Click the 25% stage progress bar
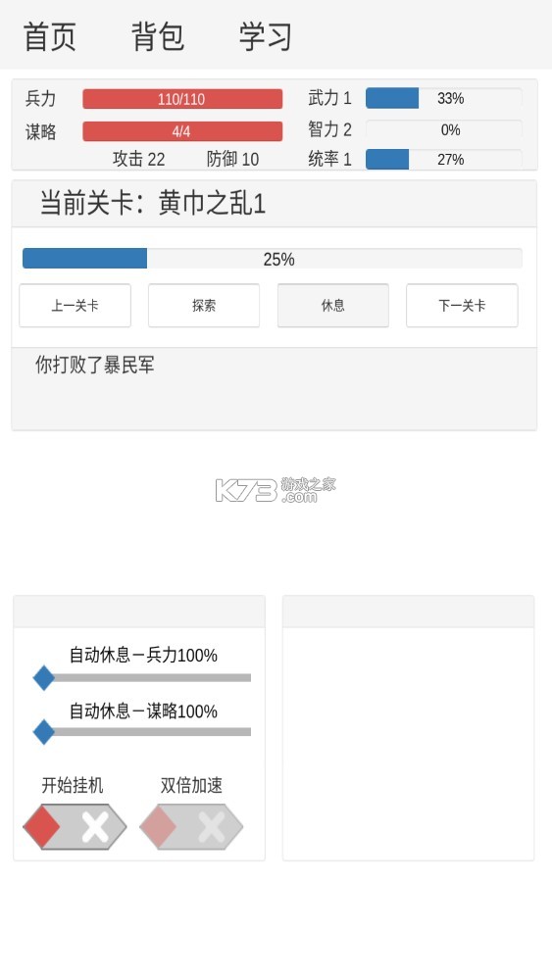Viewport: 552px width, 980px height. point(273,258)
